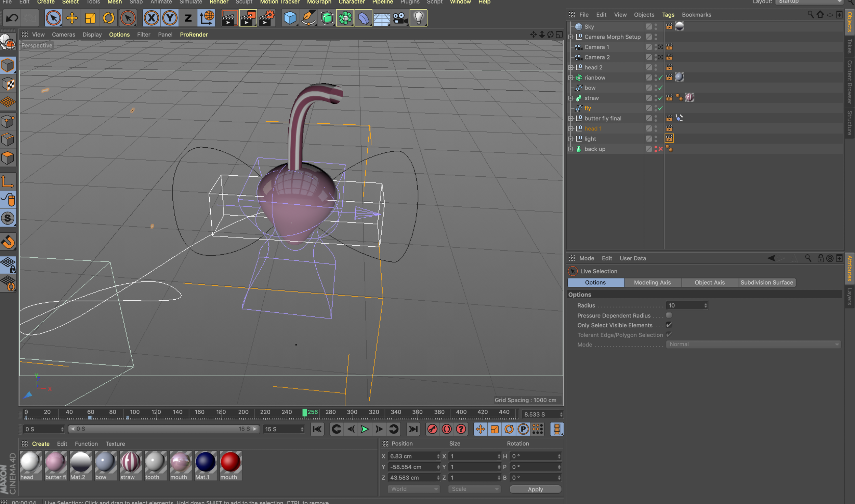The width and height of the screenshot is (855, 504).
Task: Click the Apply button
Action: [x=535, y=489]
